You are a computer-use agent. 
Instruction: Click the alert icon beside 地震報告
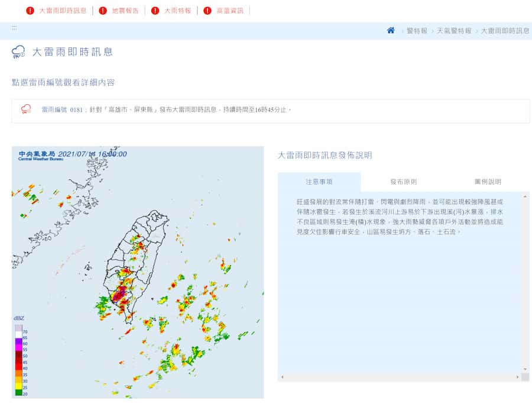[102, 11]
